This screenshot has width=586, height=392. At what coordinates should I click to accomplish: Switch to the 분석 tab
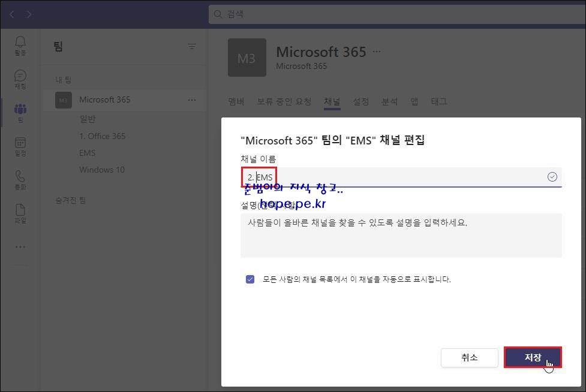(x=390, y=101)
